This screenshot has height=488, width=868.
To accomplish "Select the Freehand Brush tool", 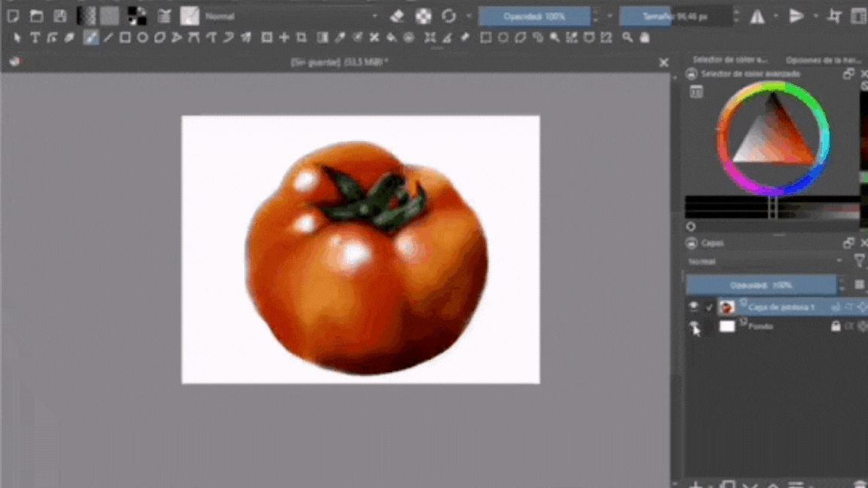I will [x=91, y=38].
